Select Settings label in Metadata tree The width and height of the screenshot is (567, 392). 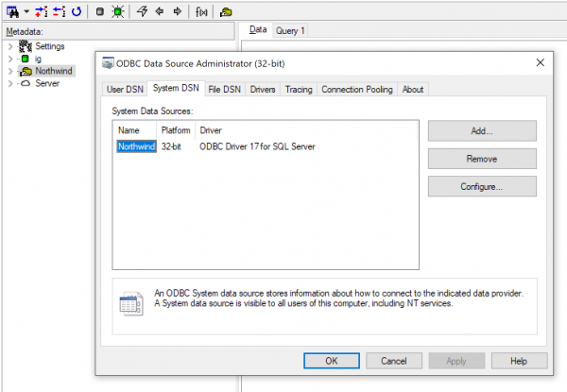coord(50,46)
